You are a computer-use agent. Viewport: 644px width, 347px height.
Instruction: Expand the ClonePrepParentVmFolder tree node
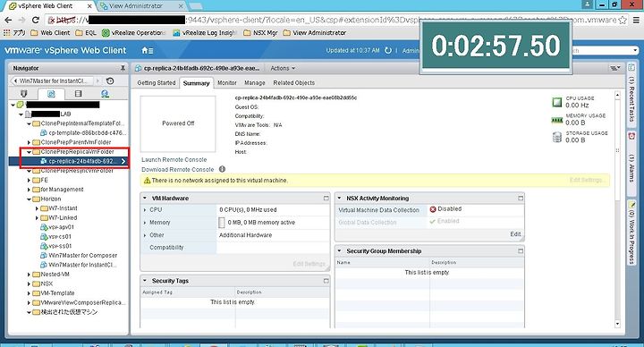point(30,142)
